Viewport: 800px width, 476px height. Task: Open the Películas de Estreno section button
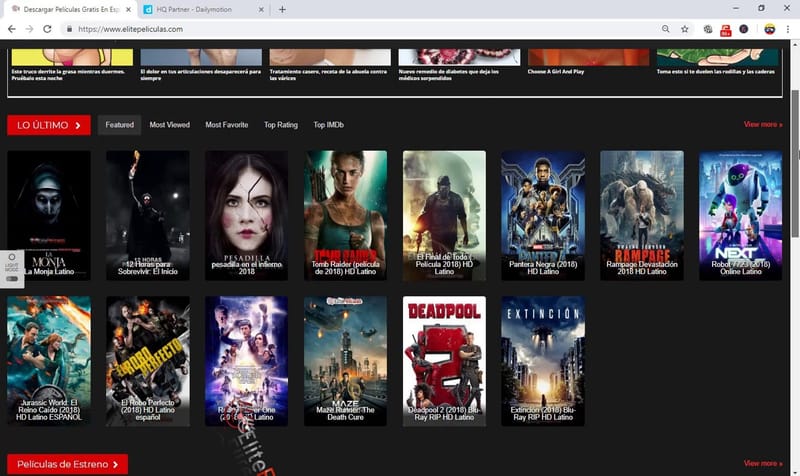[67, 464]
